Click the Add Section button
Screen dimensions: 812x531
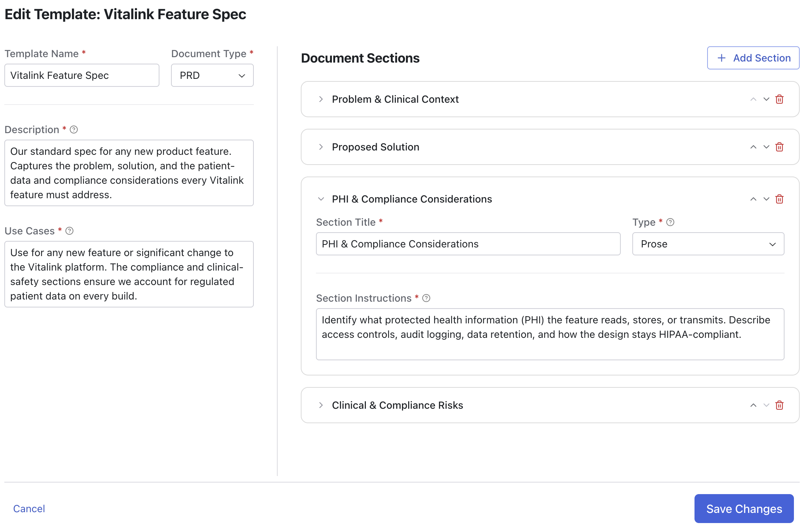pos(753,58)
